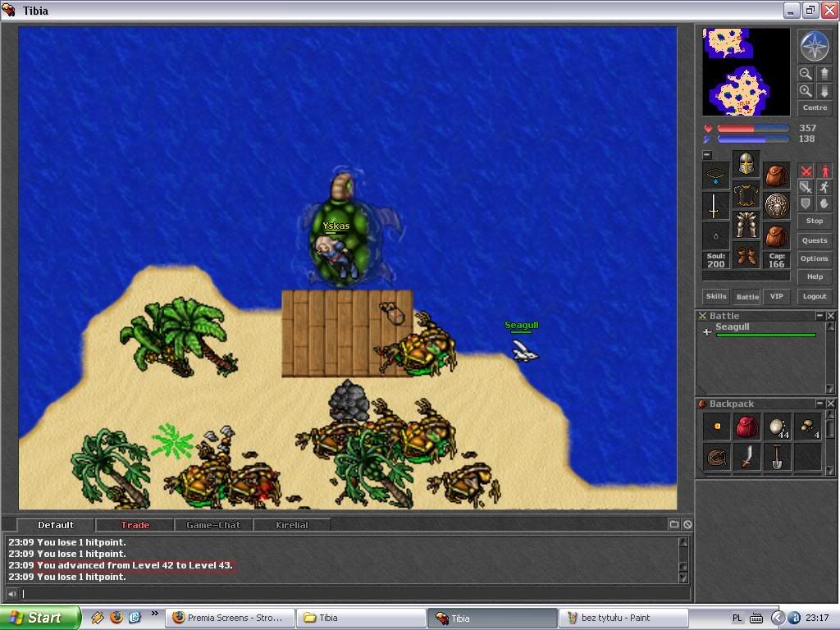Select the body armor slot
840x630 pixels.
(x=746, y=194)
